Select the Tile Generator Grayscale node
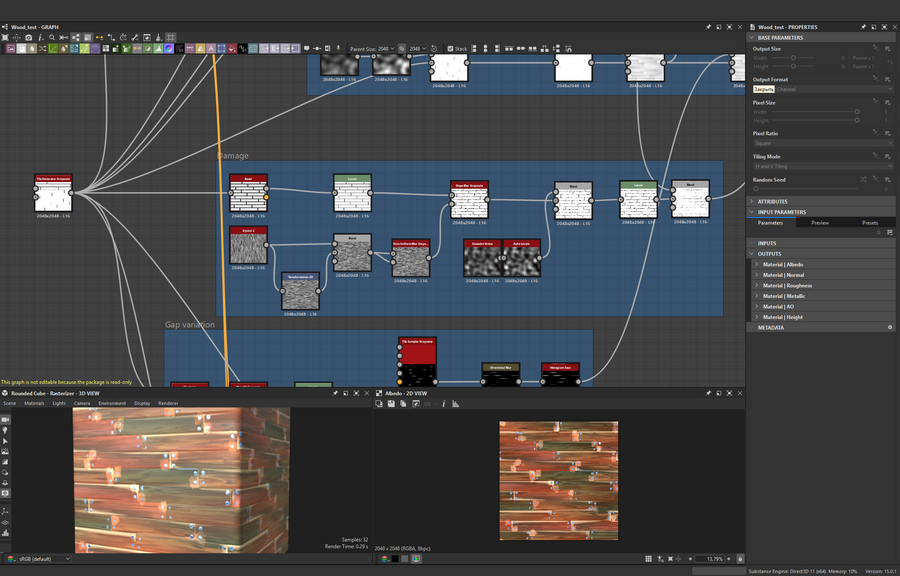900x576 pixels. [53, 195]
